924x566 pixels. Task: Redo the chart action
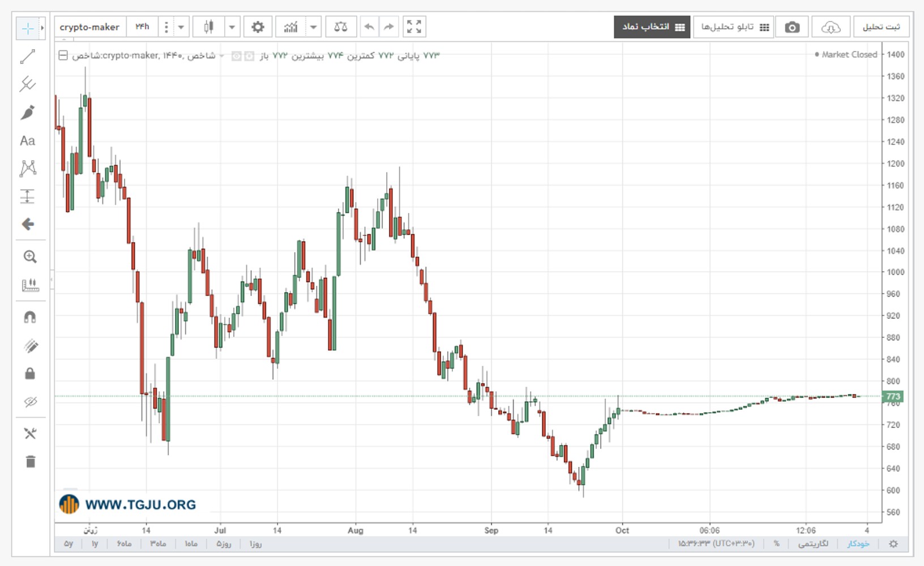pyautogui.click(x=388, y=27)
